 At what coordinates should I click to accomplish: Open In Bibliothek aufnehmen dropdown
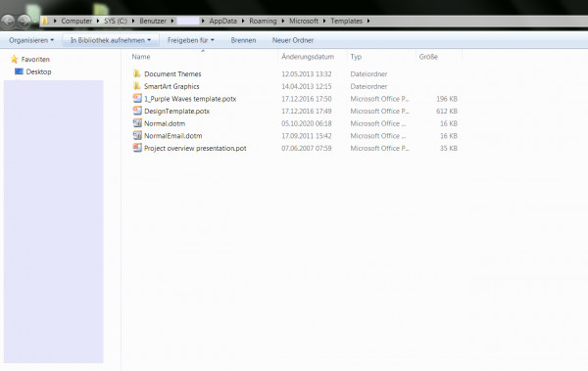(111, 40)
